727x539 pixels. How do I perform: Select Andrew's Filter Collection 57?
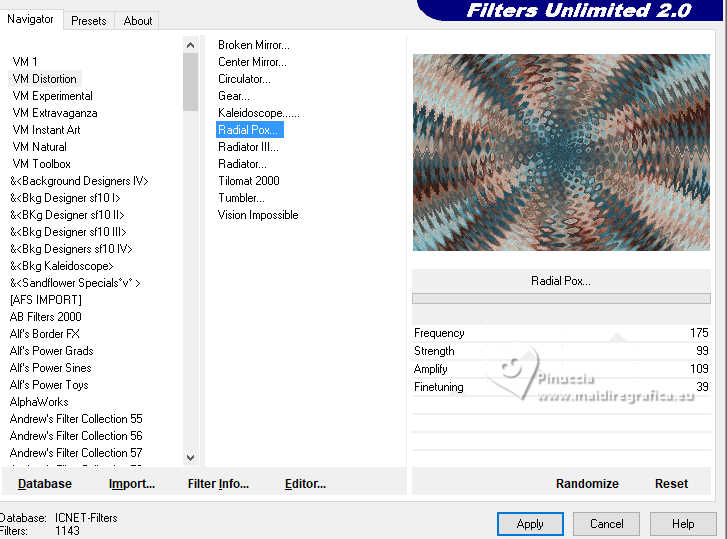point(76,453)
